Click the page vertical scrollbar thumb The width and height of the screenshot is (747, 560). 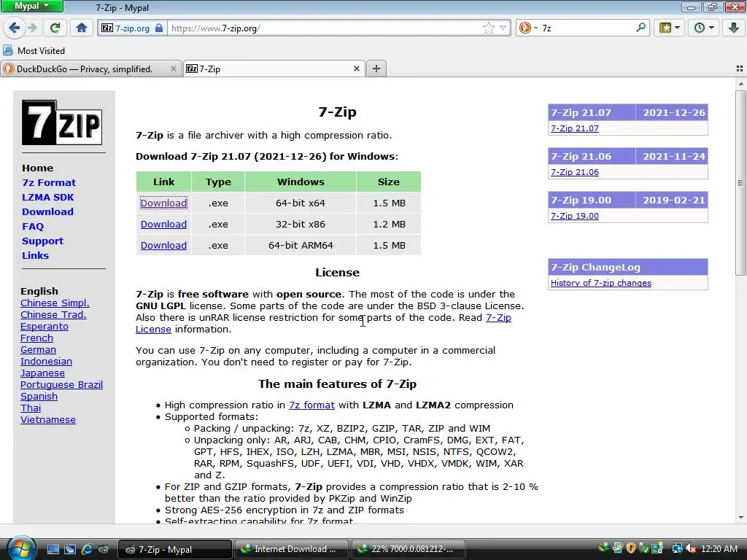(740, 183)
